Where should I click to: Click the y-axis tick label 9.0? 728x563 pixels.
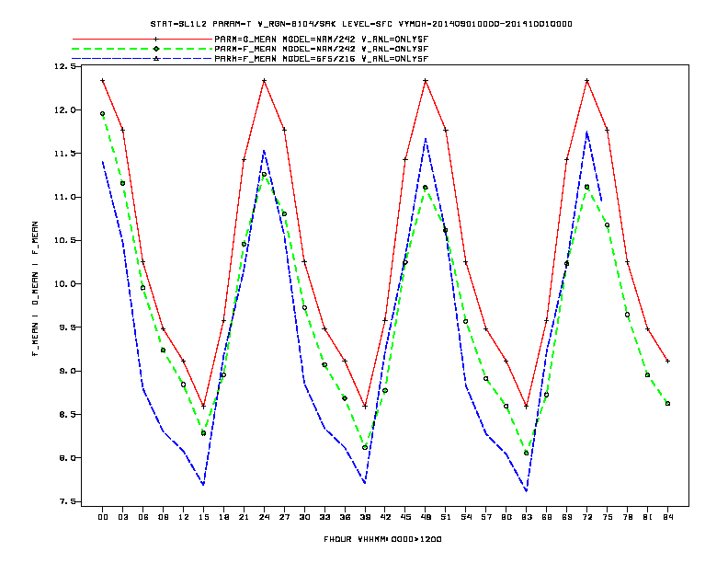[x=67, y=371]
